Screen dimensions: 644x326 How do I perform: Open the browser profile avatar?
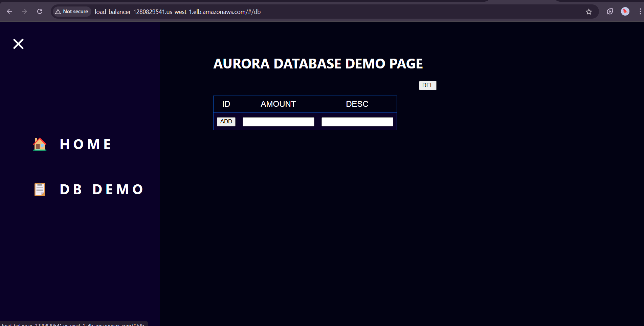pyautogui.click(x=625, y=12)
